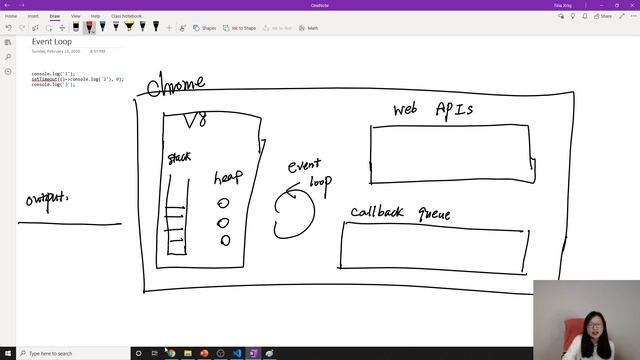Click Ink to Shape button

(240, 28)
